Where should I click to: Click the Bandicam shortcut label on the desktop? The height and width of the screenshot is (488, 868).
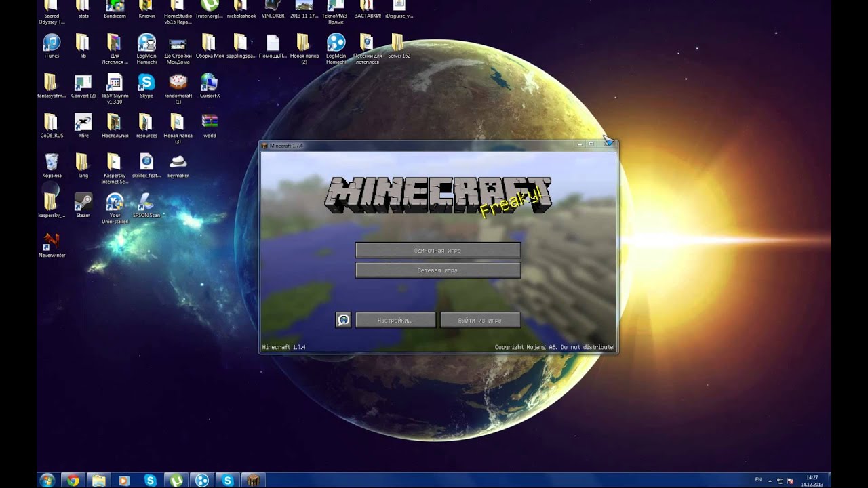pos(115,16)
